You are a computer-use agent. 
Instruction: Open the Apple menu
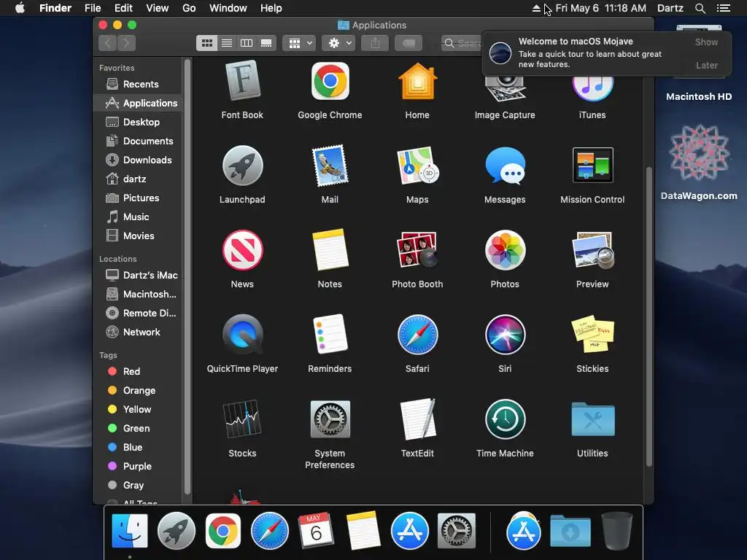click(20, 8)
